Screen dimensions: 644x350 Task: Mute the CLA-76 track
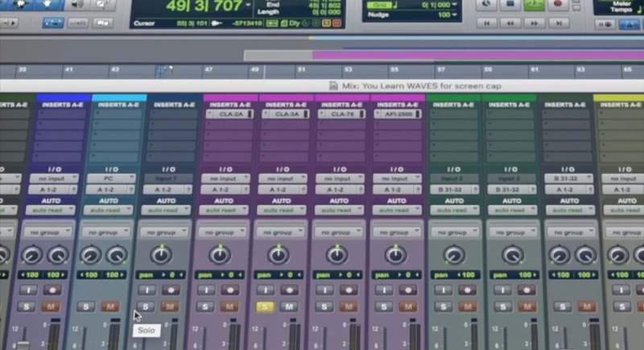point(349,307)
